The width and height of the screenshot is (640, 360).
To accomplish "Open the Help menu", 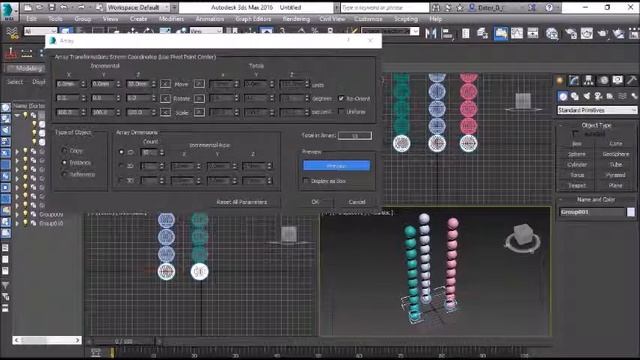I will pos(436,19).
